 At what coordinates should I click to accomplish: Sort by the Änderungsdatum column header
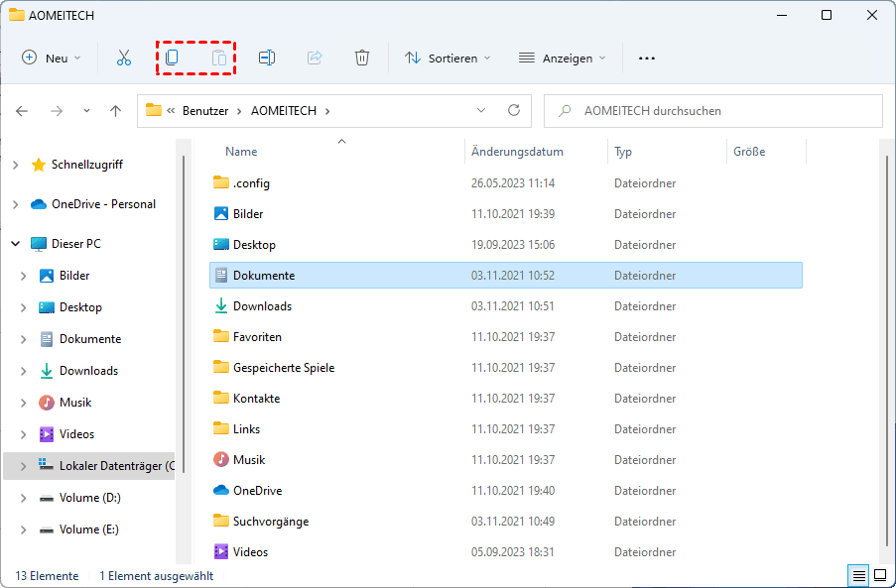pos(518,152)
